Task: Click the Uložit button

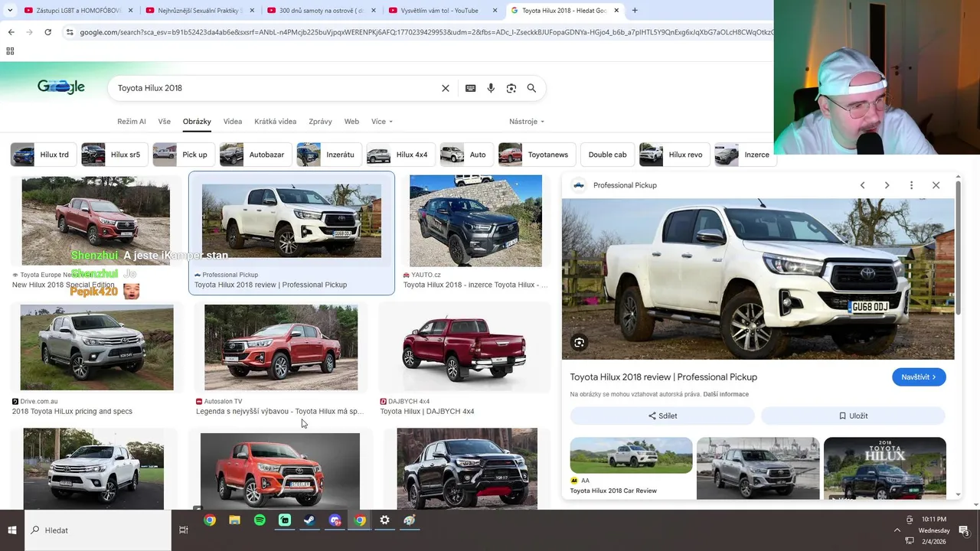Action: tap(853, 416)
